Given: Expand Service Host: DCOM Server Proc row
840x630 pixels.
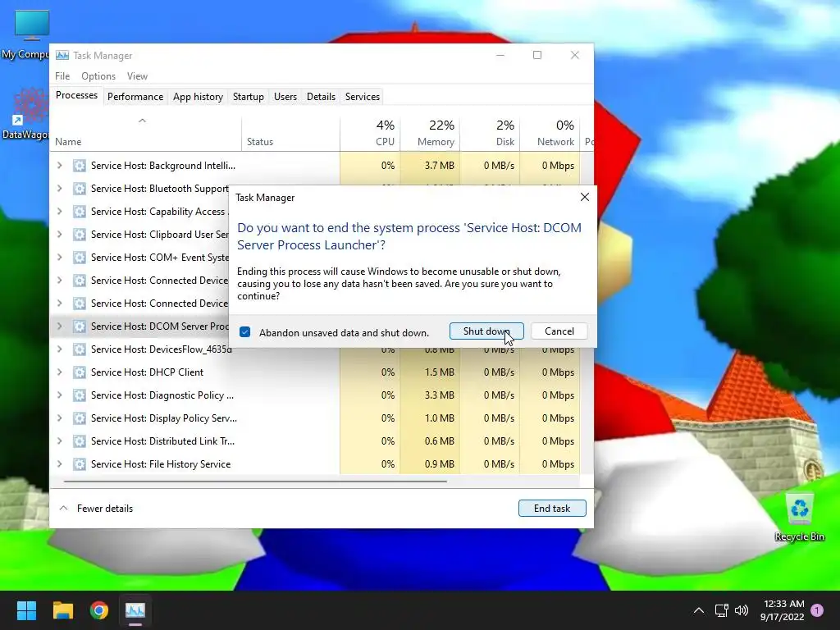Looking at the screenshot, I should [59, 326].
